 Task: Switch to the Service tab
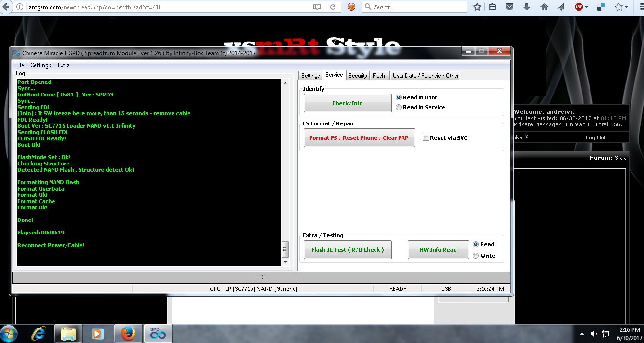click(x=334, y=75)
